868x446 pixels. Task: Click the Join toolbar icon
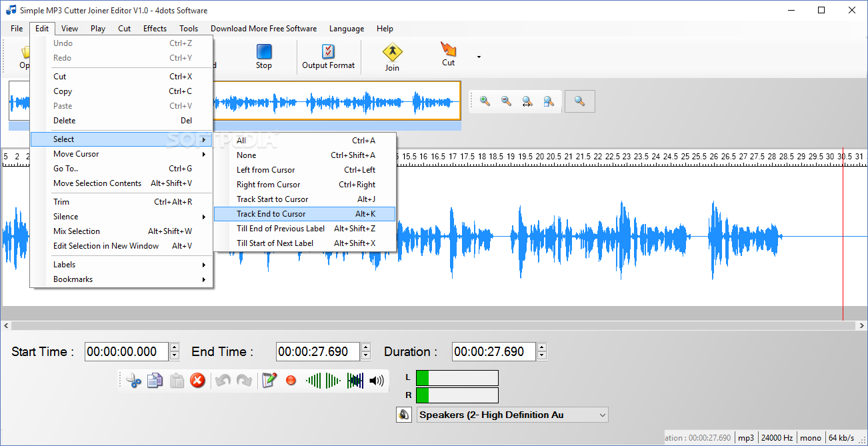coord(392,57)
